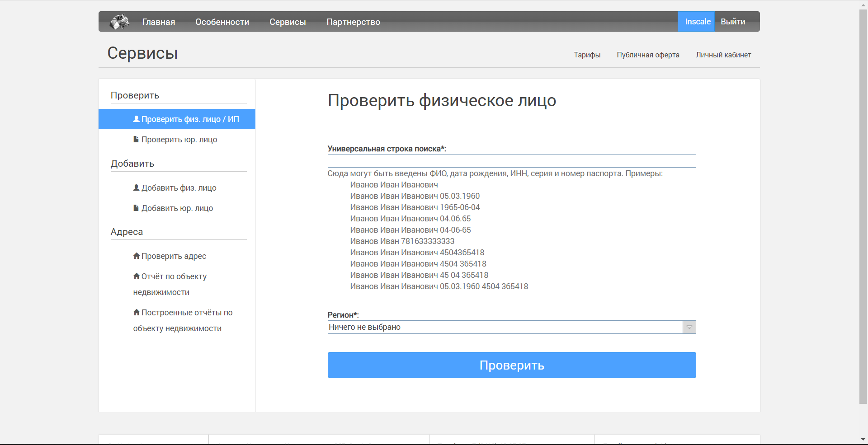Open Отчёт по объекту недвижимости
Viewport: 868px width, 445px height.
tap(170, 284)
